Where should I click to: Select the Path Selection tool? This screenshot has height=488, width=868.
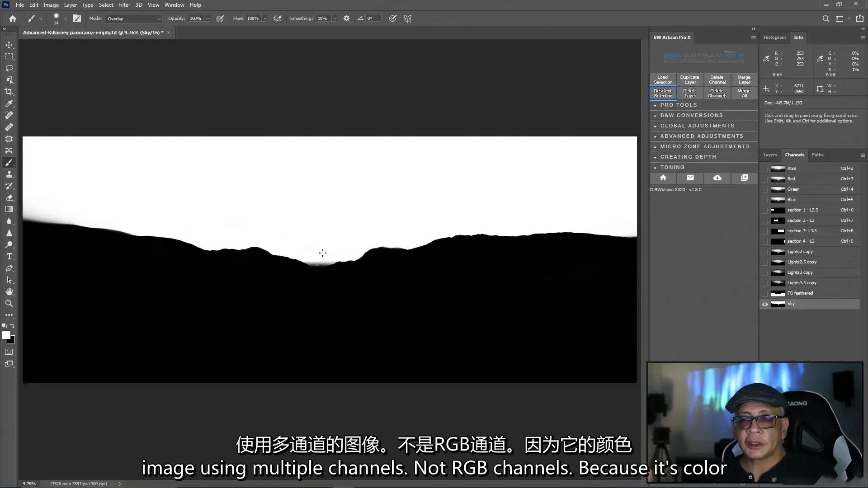click(x=9, y=280)
